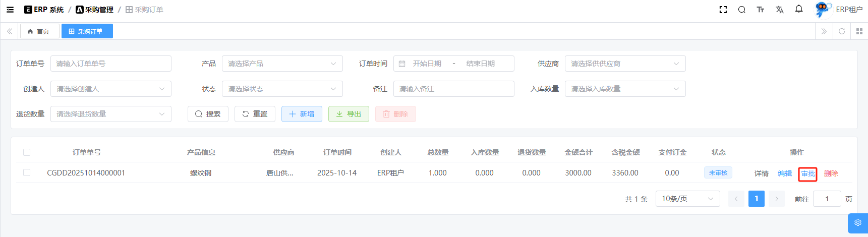Expand the 供应商 supplier dropdown
Screen dimensions: 868x237
pos(625,64)
